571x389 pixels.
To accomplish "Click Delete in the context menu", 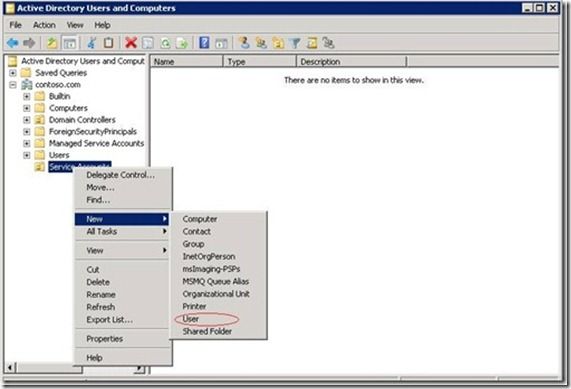I will pyautogui.click(x=122, y=282).
